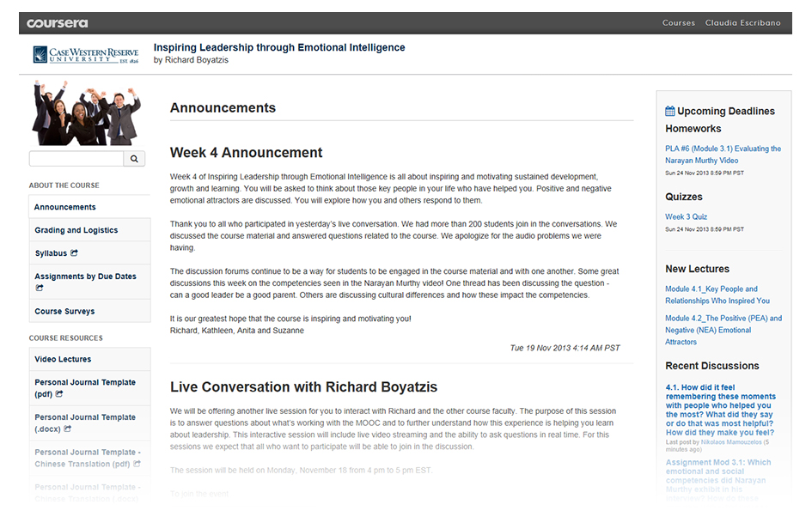This screenshot has height=523, width=812.
Task: Click Live Conversation with Richard Boyatzis heading
Action: (x=303, y=386)
